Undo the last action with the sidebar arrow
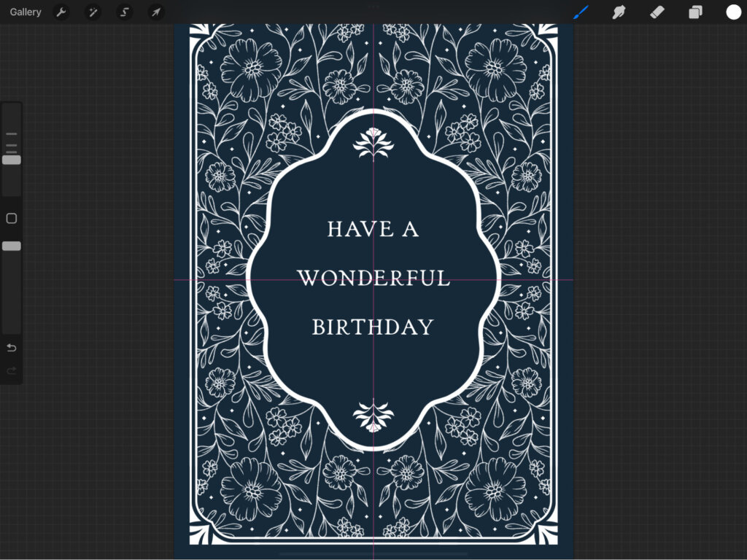The width and height of the screenshot is (747, 560). (x=12, y=348)
